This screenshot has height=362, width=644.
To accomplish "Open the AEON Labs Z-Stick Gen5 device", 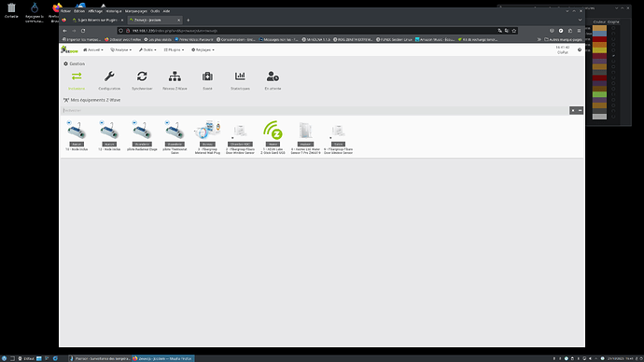I will pos(273,137).
